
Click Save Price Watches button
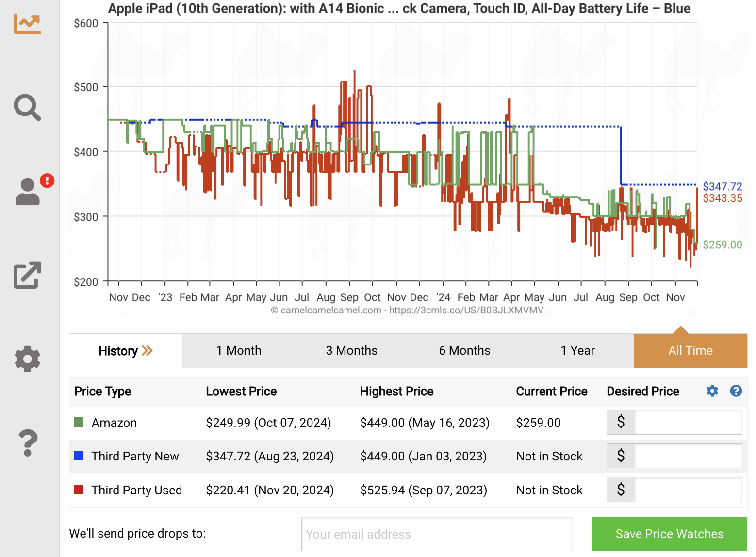(670, 534)
